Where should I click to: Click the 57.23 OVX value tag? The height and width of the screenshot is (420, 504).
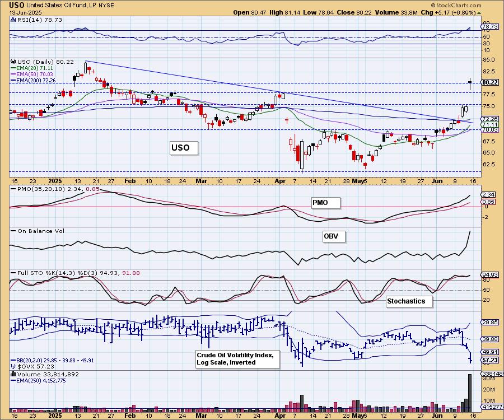pos(490,360)
